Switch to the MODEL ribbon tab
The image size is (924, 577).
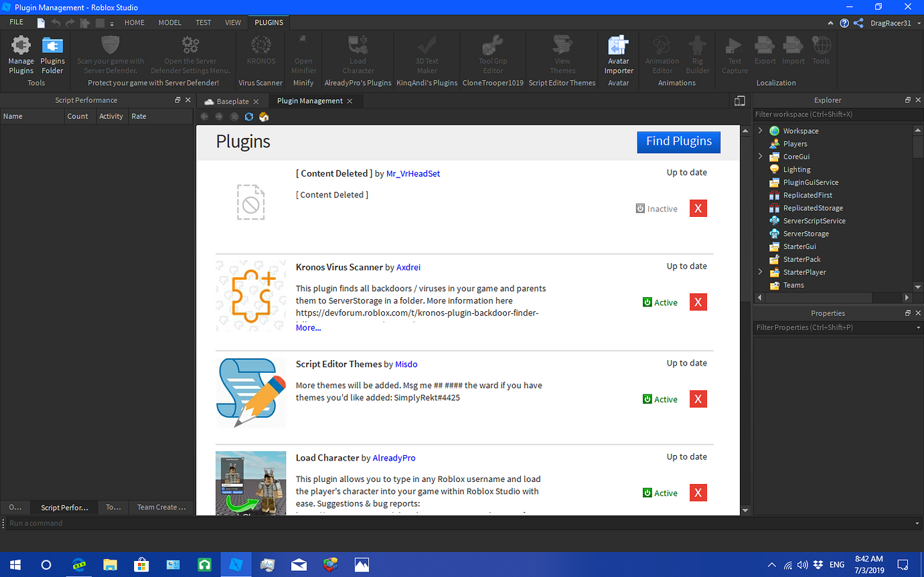[170, 22]
